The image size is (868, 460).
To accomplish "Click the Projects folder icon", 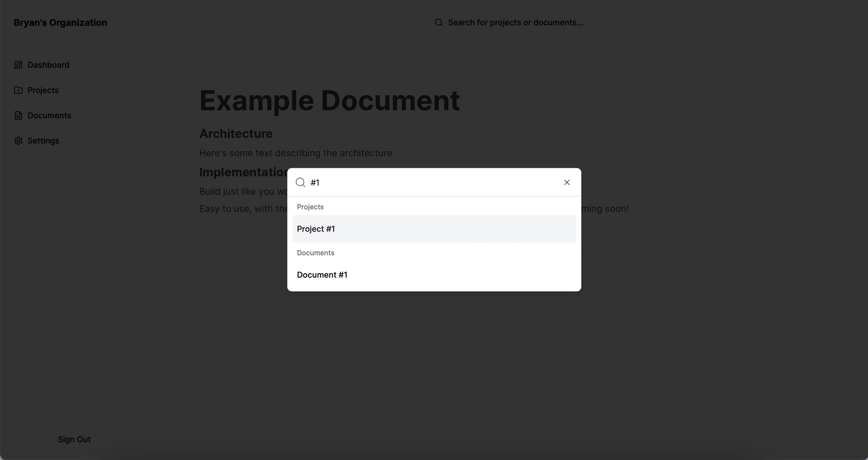I will pos(18,90).
